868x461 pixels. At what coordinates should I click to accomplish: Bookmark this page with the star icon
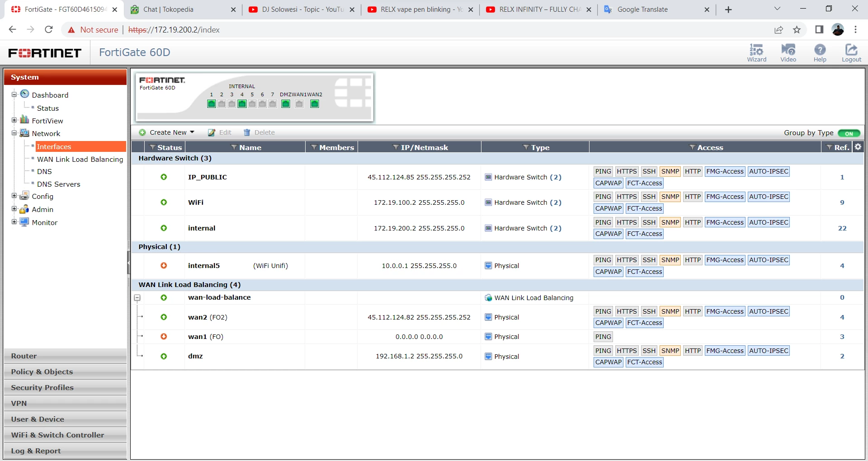(797, 30)
